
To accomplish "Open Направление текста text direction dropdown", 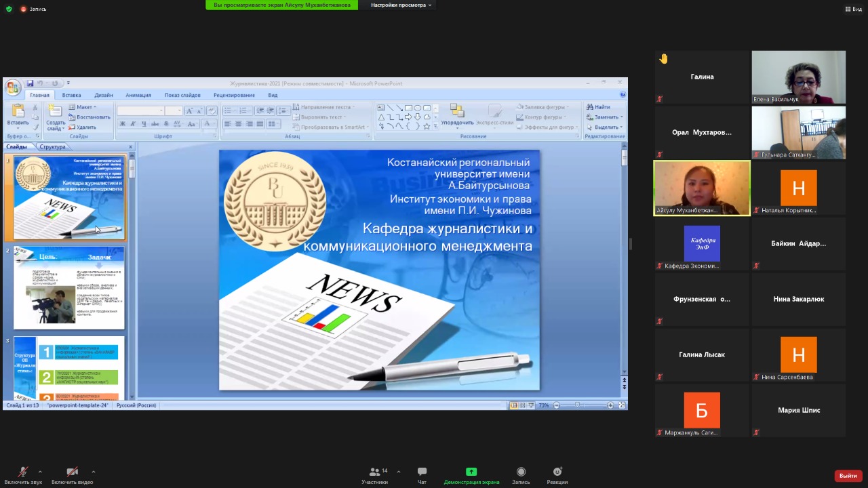I will [325, 107].
